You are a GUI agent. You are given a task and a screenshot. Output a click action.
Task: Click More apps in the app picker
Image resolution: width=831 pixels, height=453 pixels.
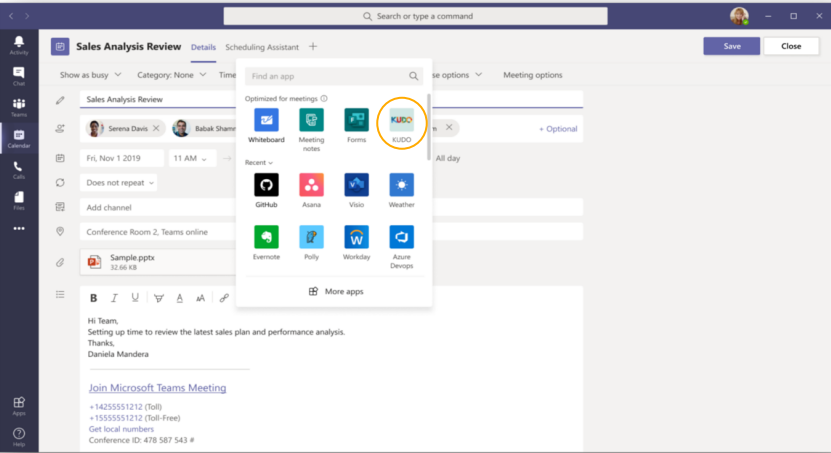(x=336, y=291)
